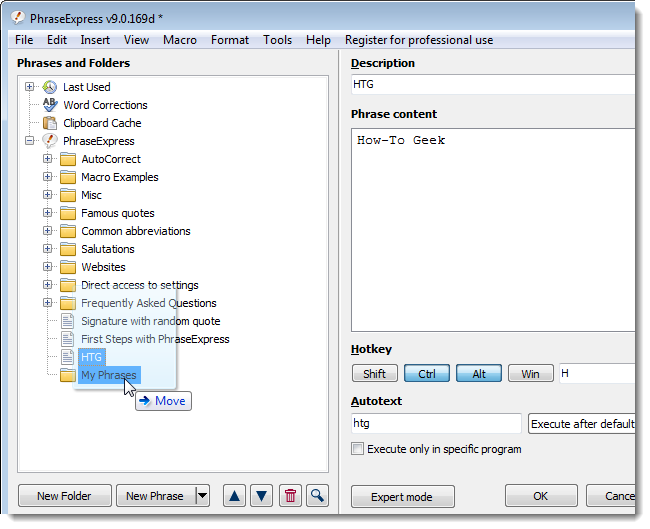Screen dimensions: 650x529
Task: Open the Format menu
Action: click(230, 40)
